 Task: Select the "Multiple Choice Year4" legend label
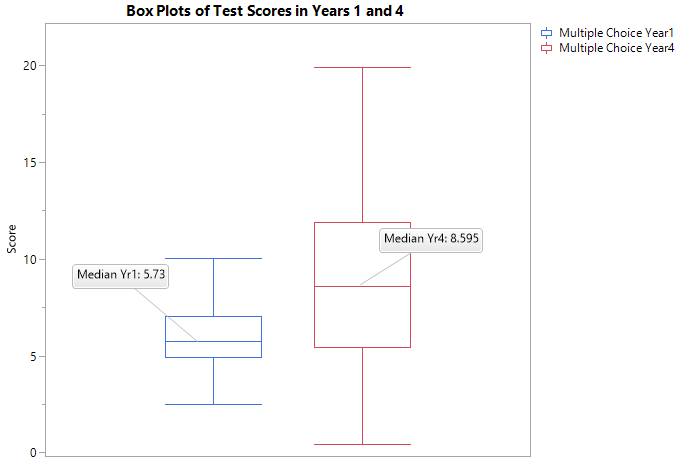click(616, 48)
